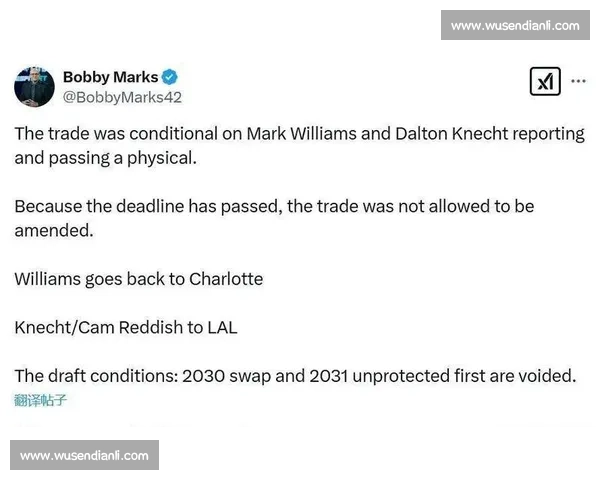Viewport: 600px width, 480px height.
Task: Click the word "Charlotte" in tweet
Action: [226, 279]
